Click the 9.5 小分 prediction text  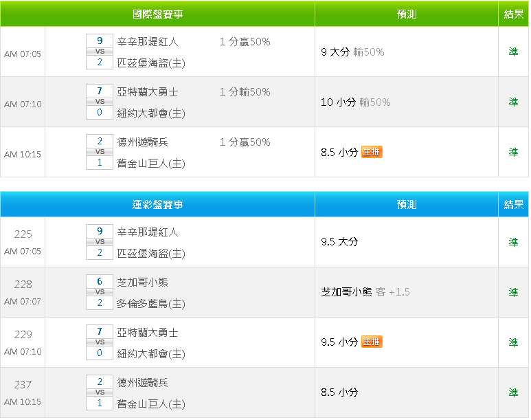click(x=339, y=342)
